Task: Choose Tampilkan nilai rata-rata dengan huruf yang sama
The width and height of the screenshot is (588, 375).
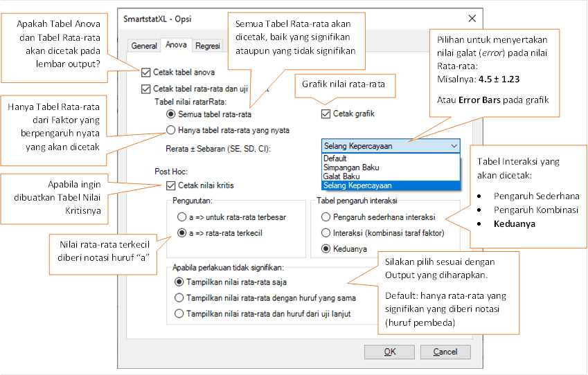Action: (179, 298)
